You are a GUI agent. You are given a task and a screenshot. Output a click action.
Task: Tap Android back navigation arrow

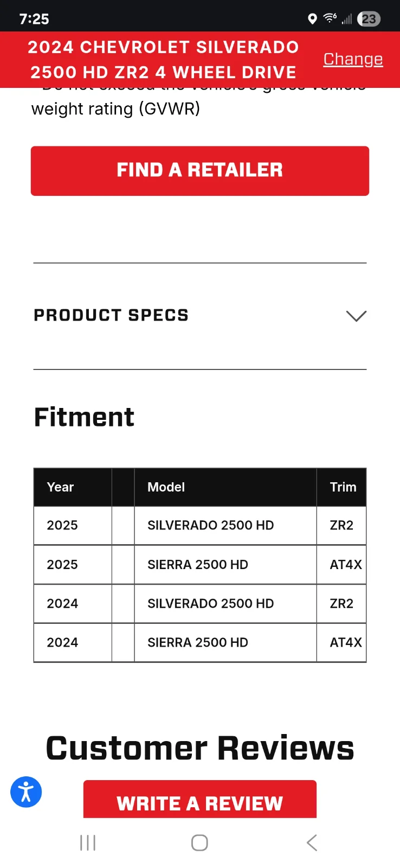pyautogui.click(x=312, y=843)
